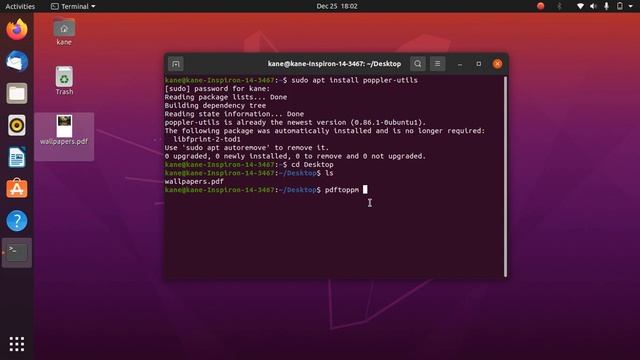Select Terminal icon in dock

[x=17, y=253]
